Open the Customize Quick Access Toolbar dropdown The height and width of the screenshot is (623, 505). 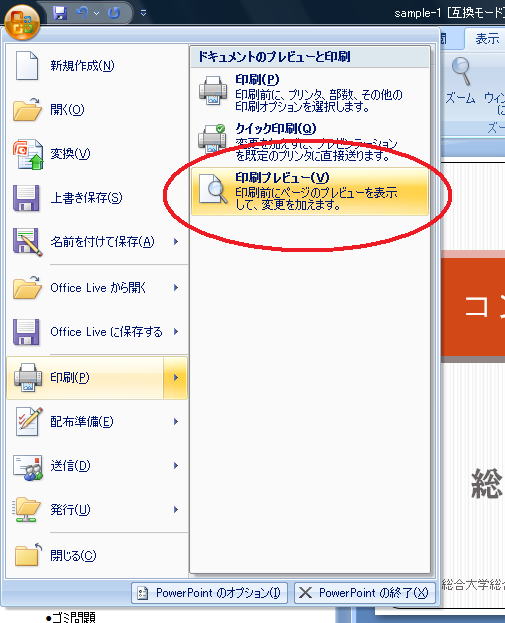tap(143, 13)
